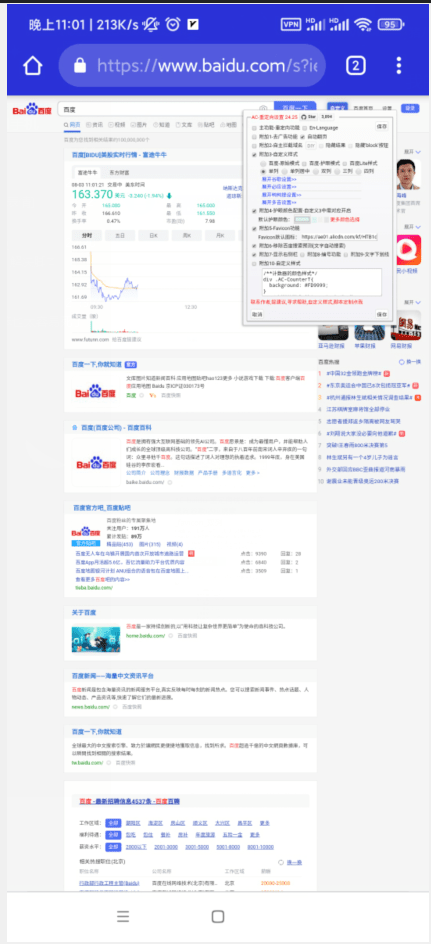Screen dimensions: 431x944
Task: Open 百度(百度公司) - 百度百科 result link
Action: coord(116,427)
